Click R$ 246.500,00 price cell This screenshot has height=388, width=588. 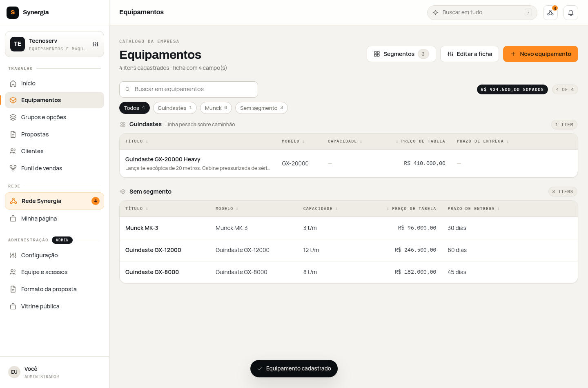(415, 250)
